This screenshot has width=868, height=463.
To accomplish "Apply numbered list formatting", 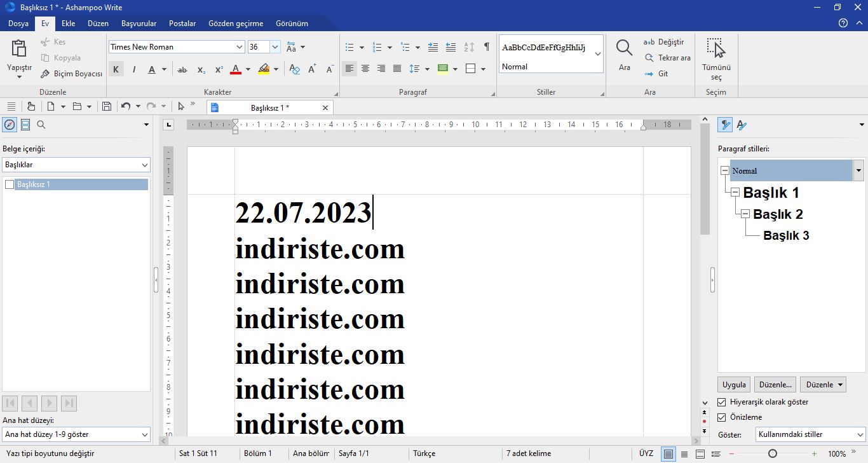I will click(377, 47).
